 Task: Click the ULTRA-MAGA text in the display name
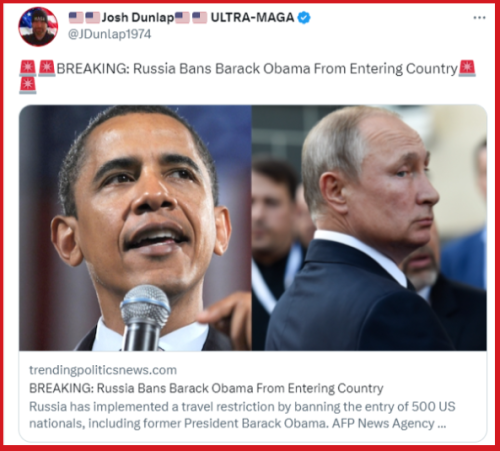pos(252,17)
